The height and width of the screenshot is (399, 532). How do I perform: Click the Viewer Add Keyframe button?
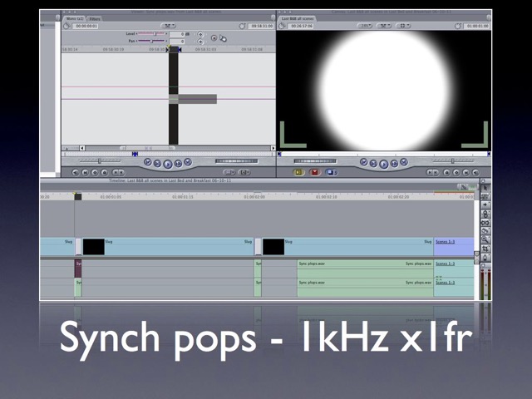(x=95, y=173)
